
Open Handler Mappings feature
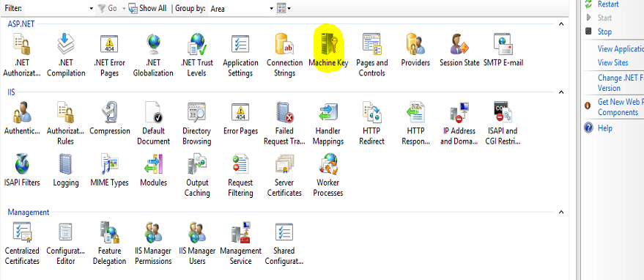(328, 124)
